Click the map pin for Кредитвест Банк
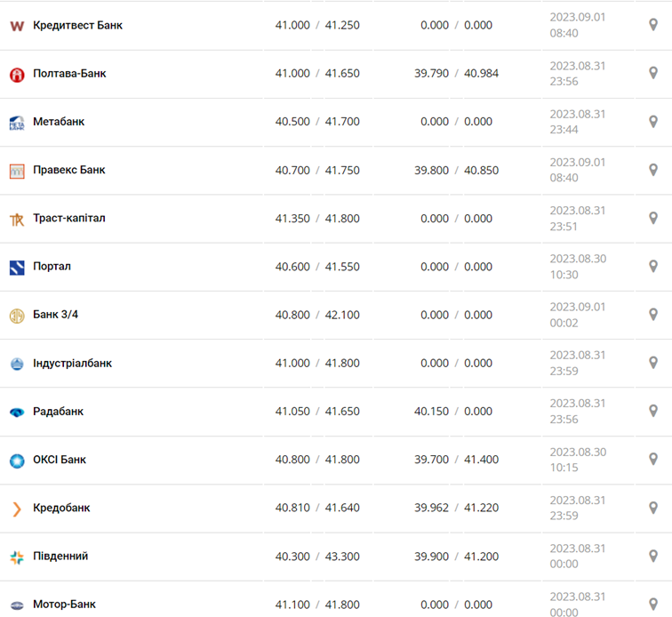This screenshot has height=617, width=672. tap(653, 25)
